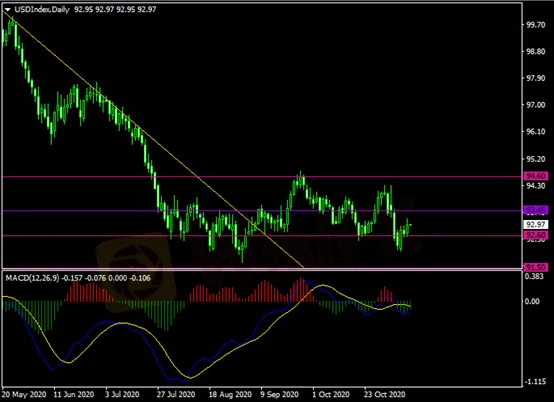Click the white 92.97 current price label
This screenshot has width=554, height=402.
pyautogui.click(x=535, y=224)
